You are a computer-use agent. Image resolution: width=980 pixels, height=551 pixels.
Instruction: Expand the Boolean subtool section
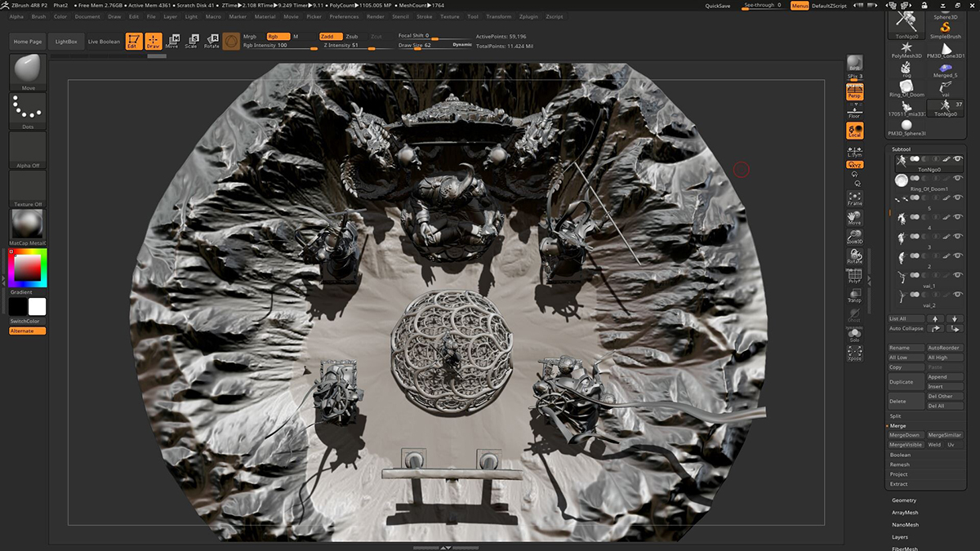[x=900, y=455]
